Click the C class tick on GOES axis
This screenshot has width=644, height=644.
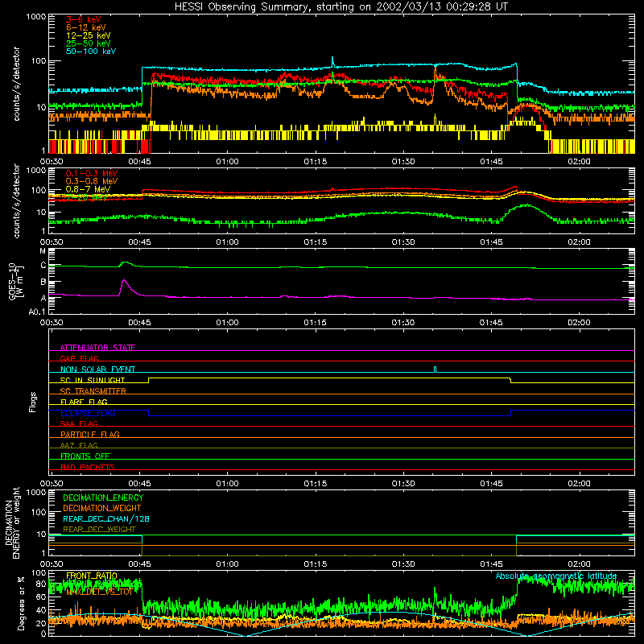(x=43, y=266)
